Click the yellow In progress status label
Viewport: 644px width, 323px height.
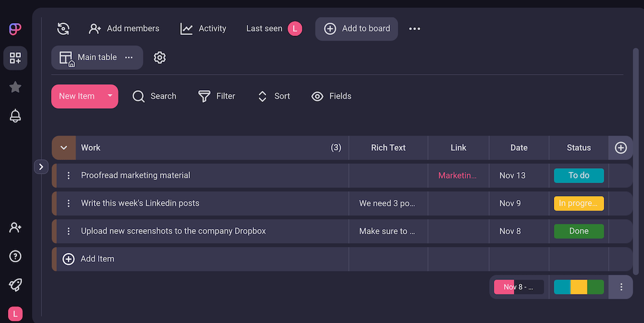click(x=579, y=203)
